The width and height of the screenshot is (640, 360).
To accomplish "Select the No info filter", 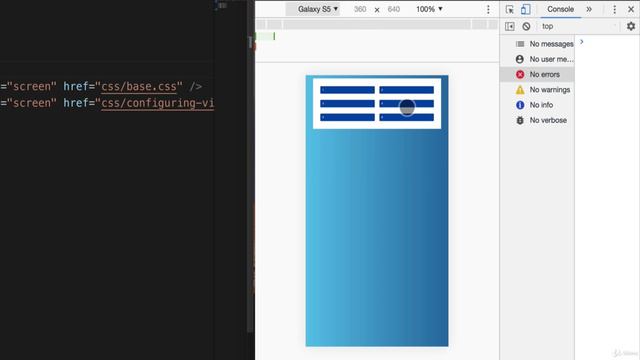I will [x=537, y=105].
